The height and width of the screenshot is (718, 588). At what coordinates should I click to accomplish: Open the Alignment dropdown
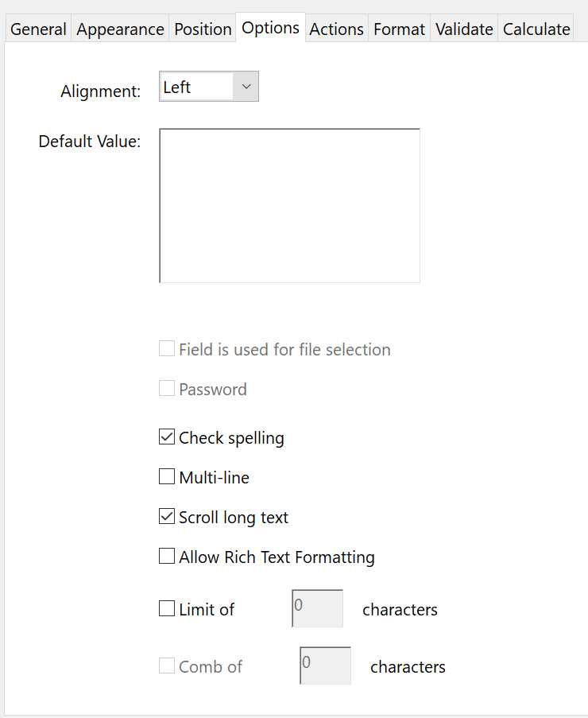point(245,86)
